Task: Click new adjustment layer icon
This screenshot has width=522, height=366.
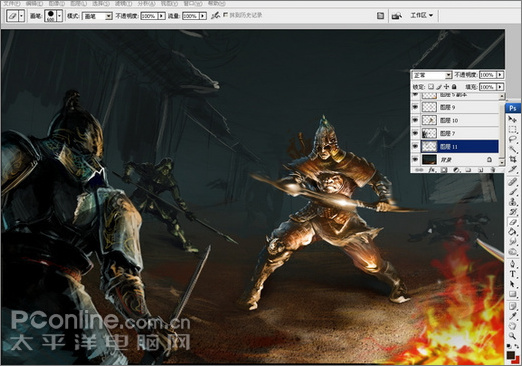Action: point(456,170)
